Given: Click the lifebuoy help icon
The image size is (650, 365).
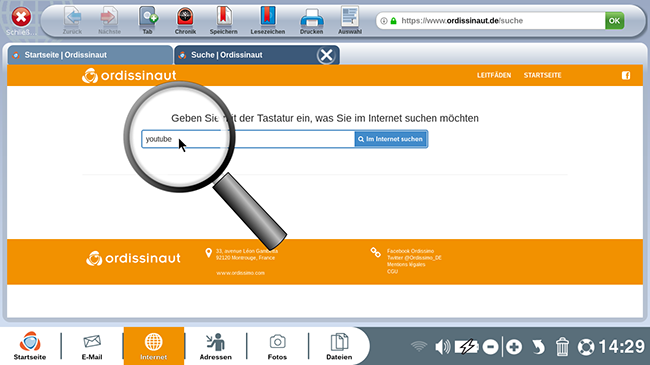Looking at the screenshot, I should pyautogui.click(x=586, y=347).
